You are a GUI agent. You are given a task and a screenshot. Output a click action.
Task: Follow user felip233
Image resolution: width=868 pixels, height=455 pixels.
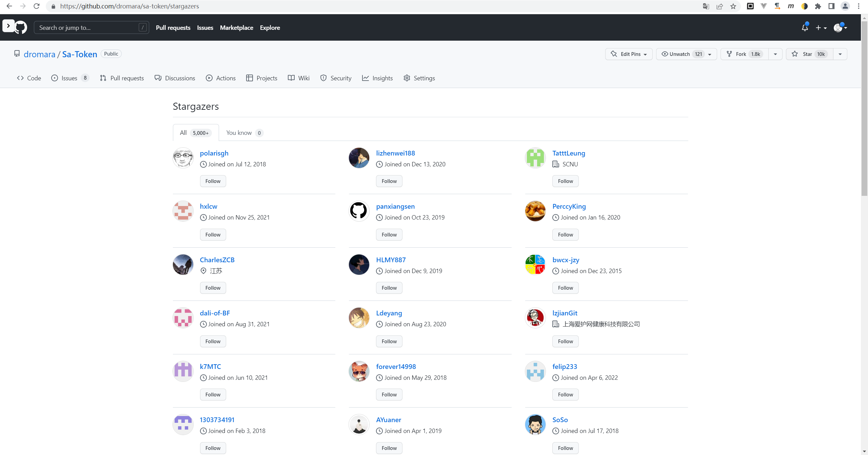click(566, 395)
